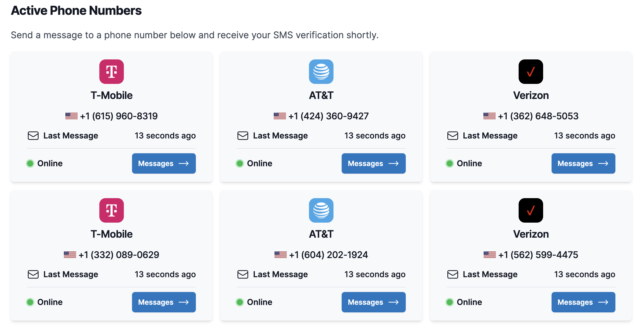Click green online dot on the (362) 648-5053 card
This screenshot has width=644, height=331.
point(450,163)
